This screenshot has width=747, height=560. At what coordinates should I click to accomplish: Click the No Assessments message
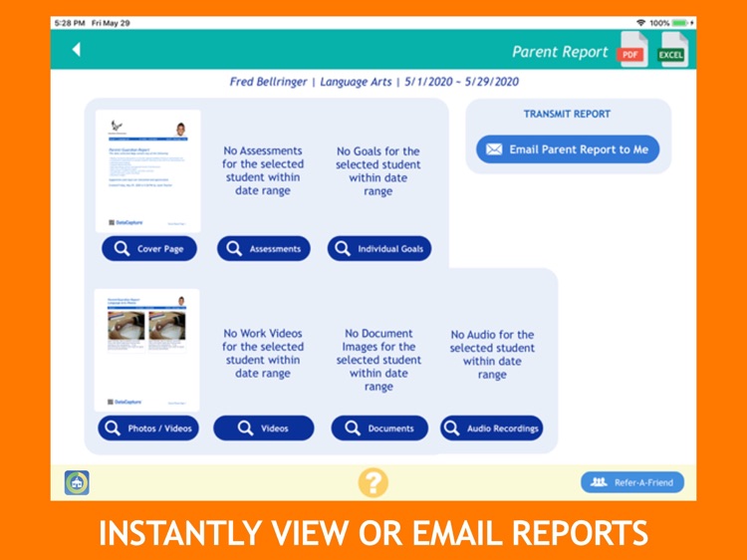pyautogui.click(x=263, y=170)
